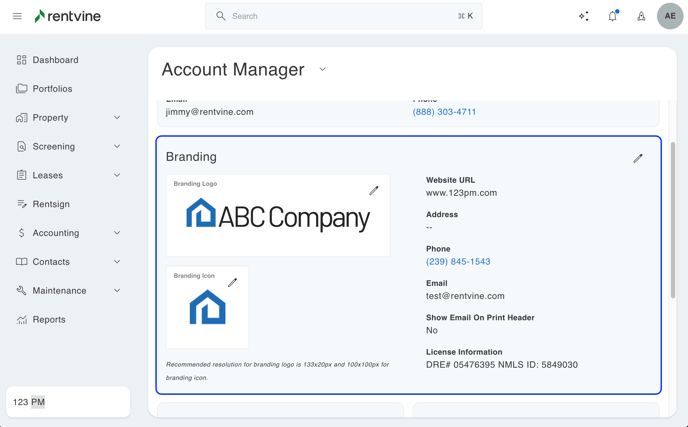Click the ABC Company logo thumbnail
688x427 pixels.
click(278, 216)
